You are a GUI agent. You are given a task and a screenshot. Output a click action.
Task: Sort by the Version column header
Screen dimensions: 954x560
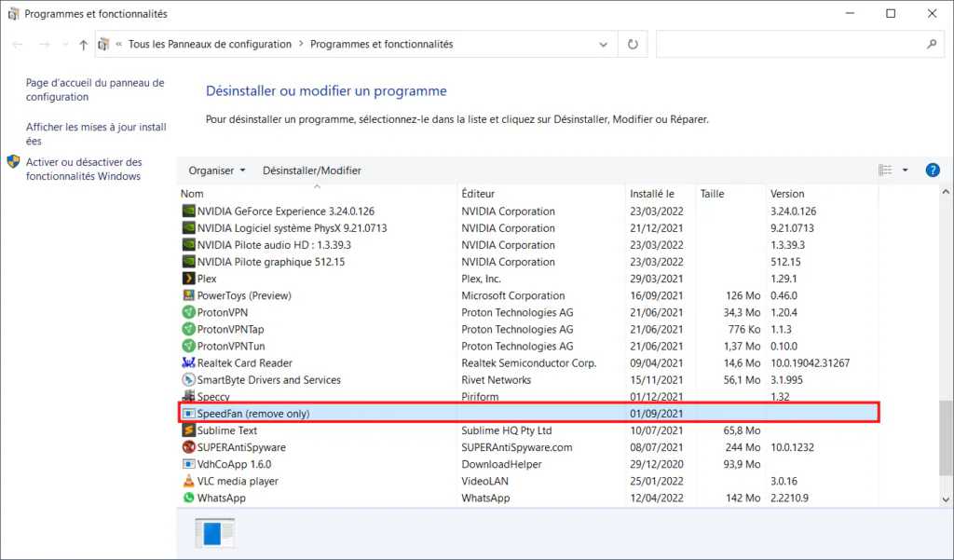[822, 194]
